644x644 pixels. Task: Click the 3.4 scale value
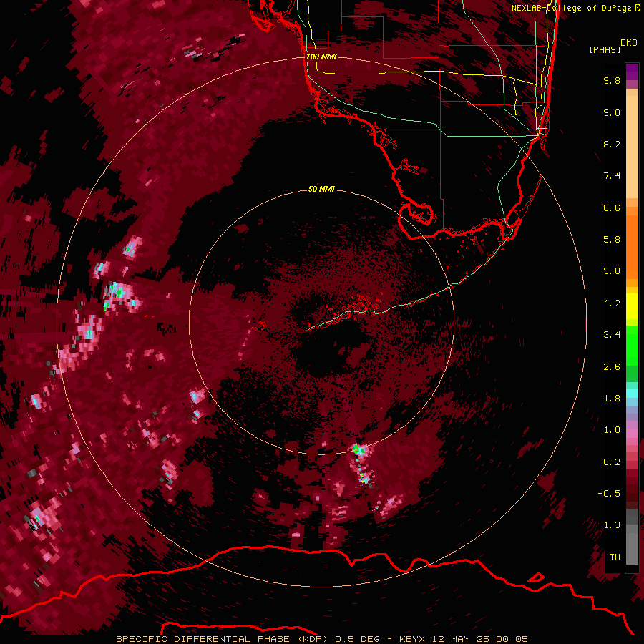point(612,335)
